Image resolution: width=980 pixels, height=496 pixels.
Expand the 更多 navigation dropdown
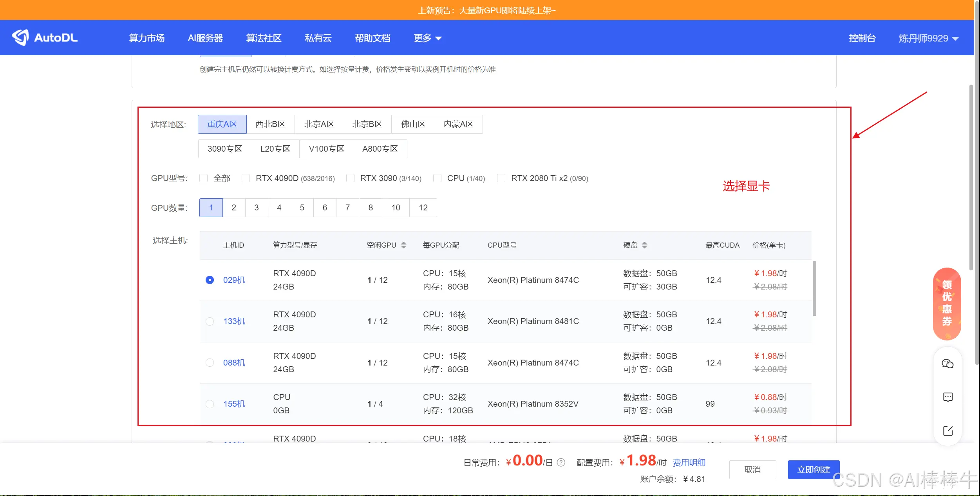(x=427, y=38)
